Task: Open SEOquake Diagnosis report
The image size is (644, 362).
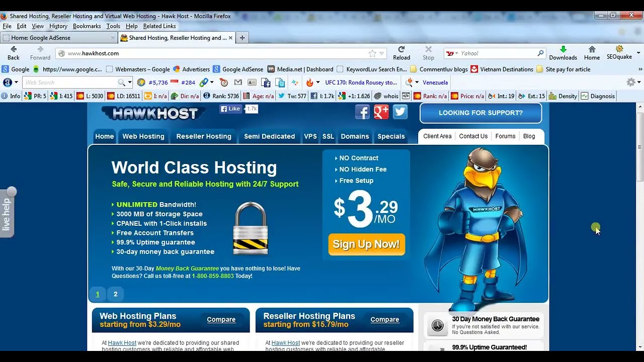Action: point(598,96)
